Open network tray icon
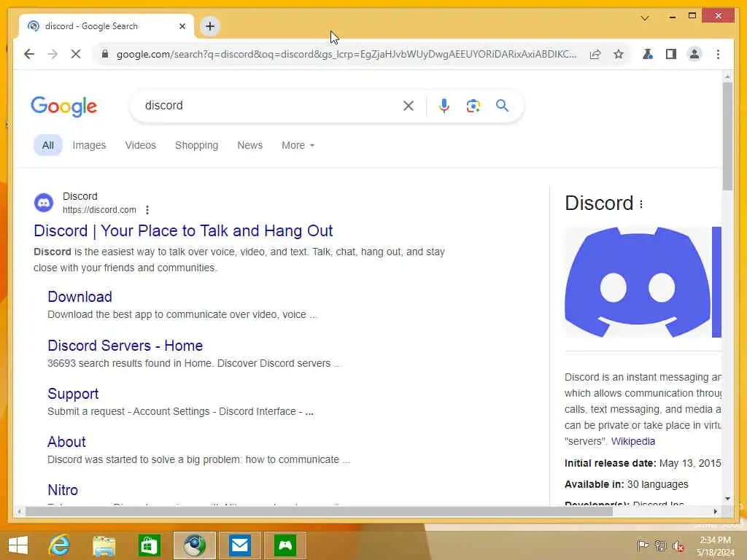Viewport: 747px width, 560px height. coord(660,545)
